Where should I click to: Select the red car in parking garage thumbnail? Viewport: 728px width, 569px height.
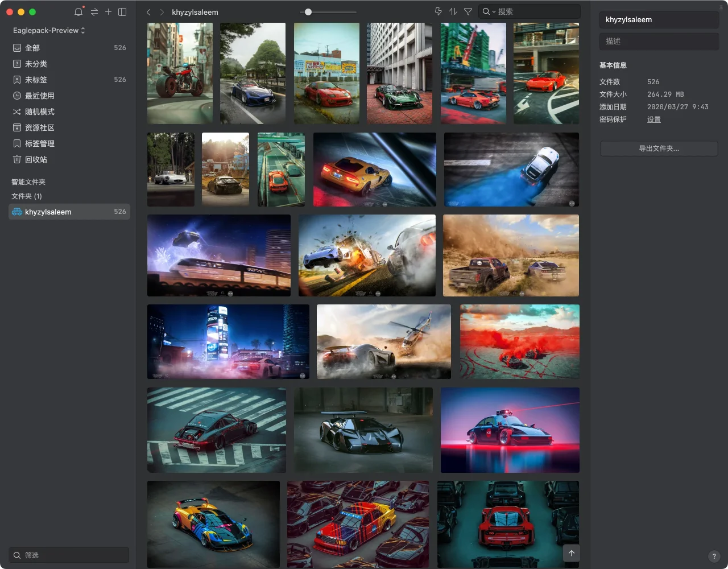546,73
